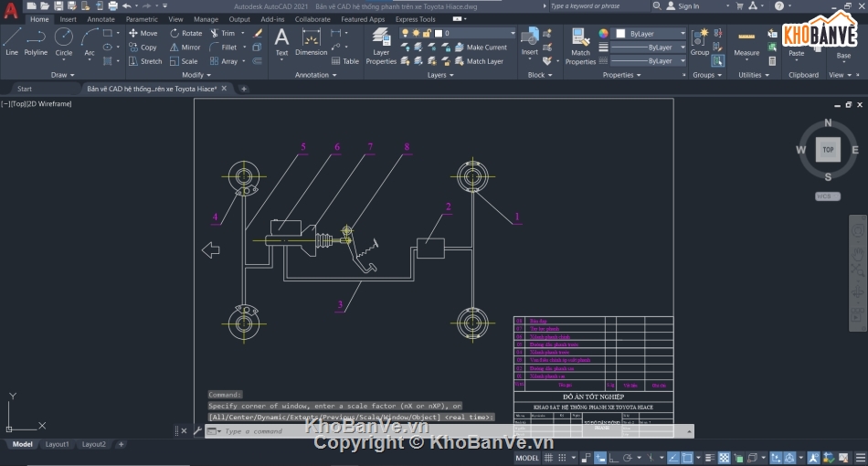Image resolution: width=868 pixels, height=466 pixels.
Task: Click Match Properties tool
Action: click(580, 47)
